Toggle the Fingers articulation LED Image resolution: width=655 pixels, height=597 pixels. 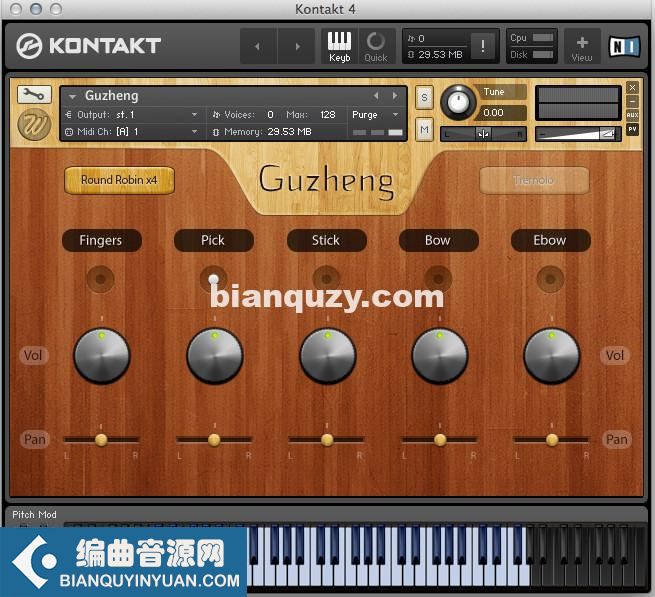[x=100, y=279]
